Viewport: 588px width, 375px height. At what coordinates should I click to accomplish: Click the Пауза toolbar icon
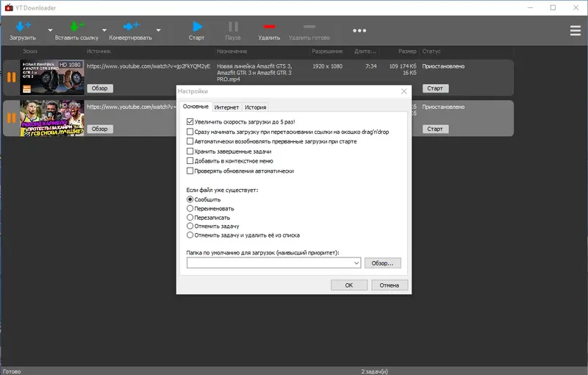point(233,26)
